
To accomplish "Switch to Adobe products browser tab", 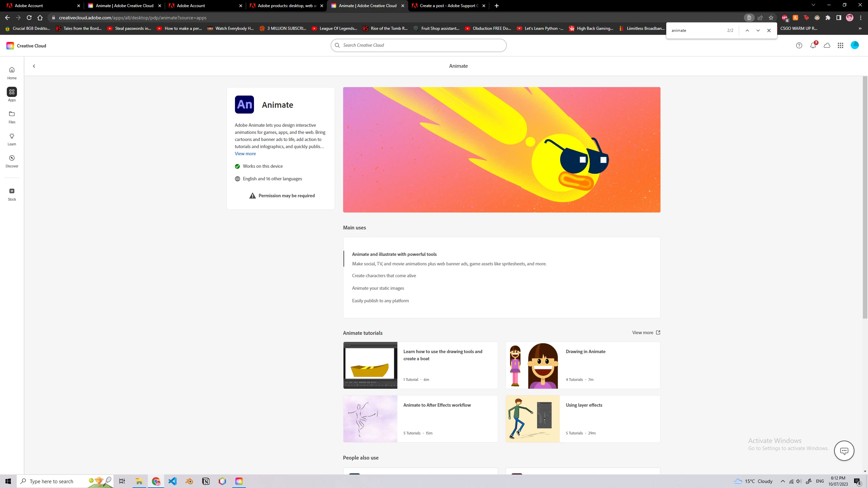I will pos(287,6).
